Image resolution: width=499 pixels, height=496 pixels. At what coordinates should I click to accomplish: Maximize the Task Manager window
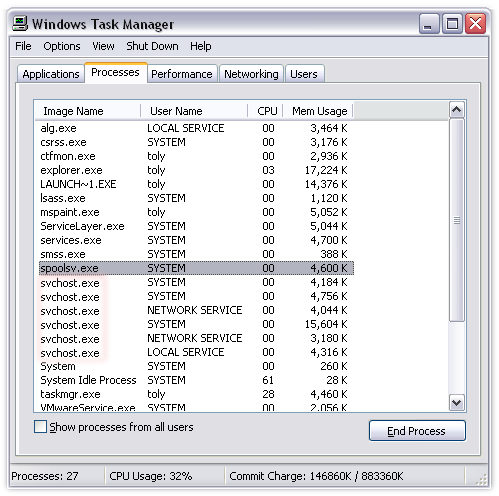[452, 24]
